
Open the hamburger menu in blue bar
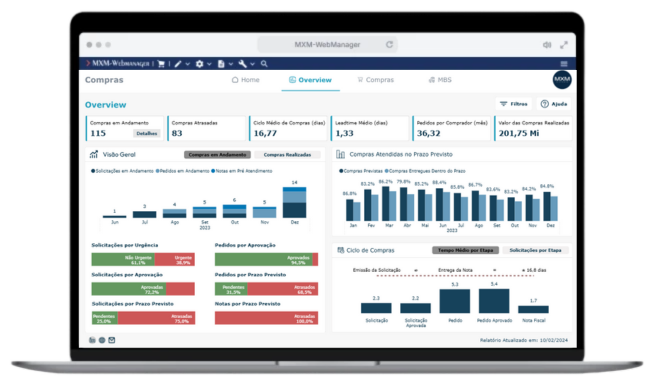(564, 64)
